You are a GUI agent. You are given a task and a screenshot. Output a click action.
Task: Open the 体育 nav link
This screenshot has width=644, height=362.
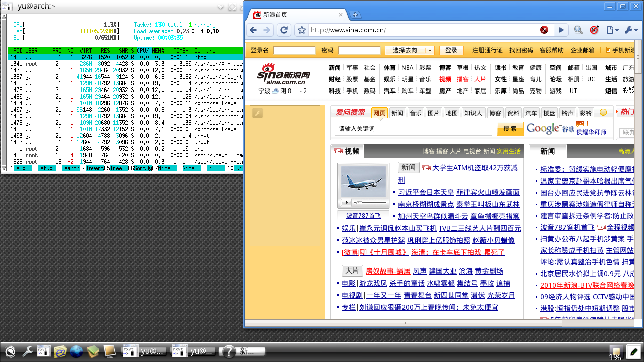pyautogui.click(x=390, y=68)
